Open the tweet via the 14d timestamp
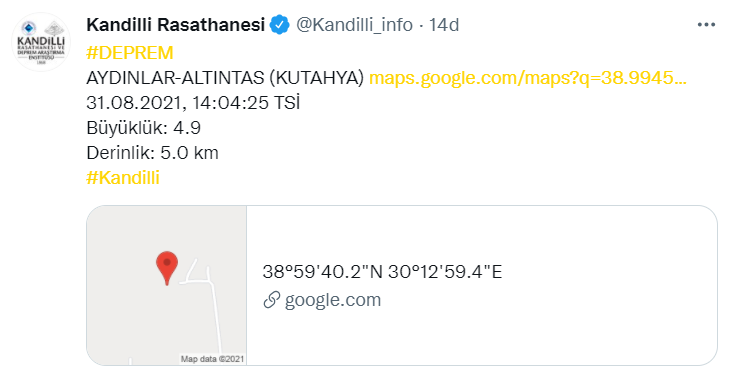The height and width of the screenshot is (374, 738). coord(444,25)
